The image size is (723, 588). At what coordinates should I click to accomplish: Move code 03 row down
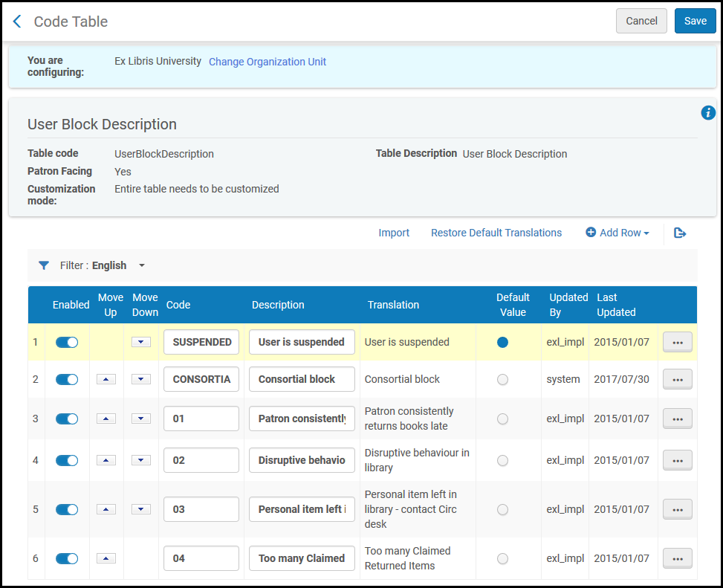coord(141,509)
